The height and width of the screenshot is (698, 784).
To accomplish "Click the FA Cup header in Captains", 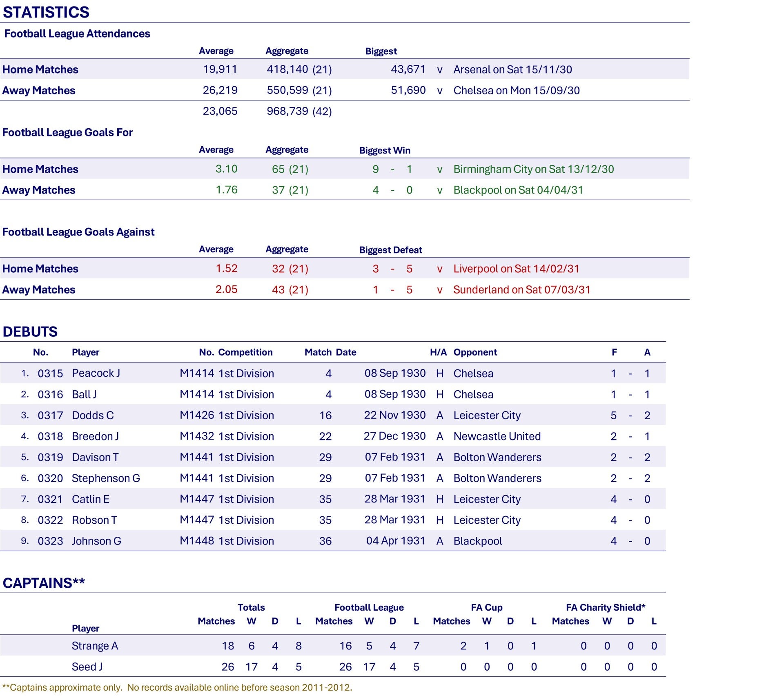I will [x=486, y=607].
